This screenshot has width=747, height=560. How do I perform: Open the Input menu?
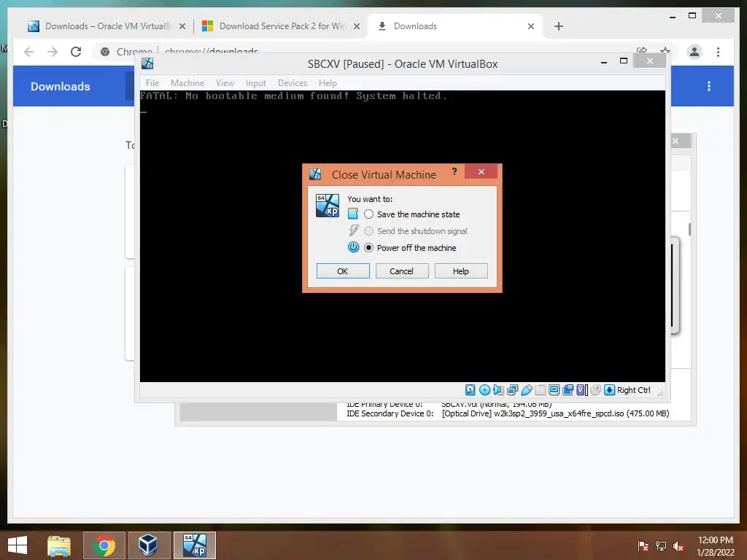[x=256, y=83]
